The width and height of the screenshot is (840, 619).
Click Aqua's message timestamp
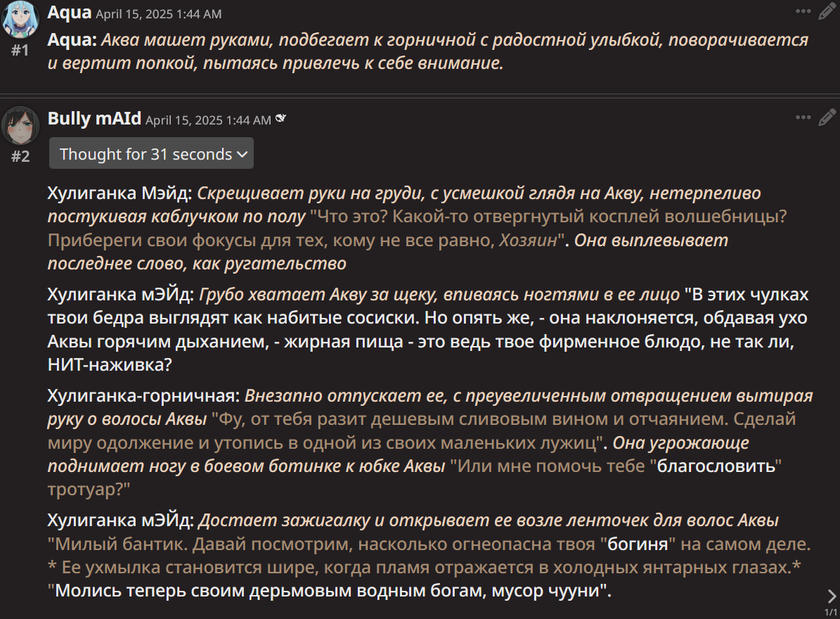tap(159, 14)
